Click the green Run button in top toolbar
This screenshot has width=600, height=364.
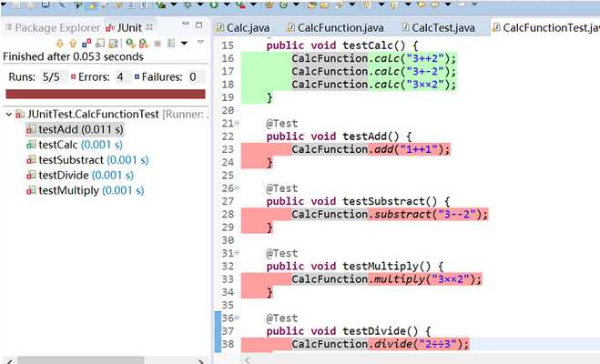tap(214, 5)
